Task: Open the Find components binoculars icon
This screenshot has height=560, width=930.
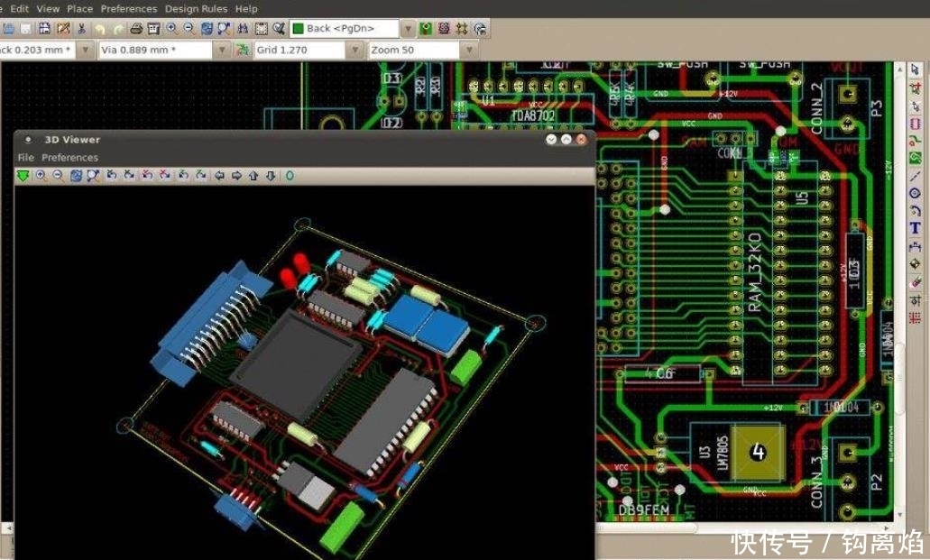Action: pyautogui.click(x=242, y=28)
